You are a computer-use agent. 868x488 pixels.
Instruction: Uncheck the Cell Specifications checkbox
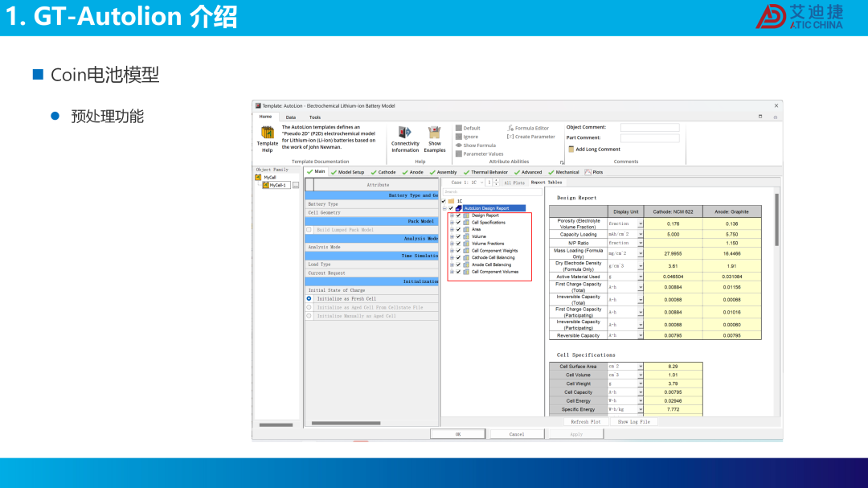click(458, 222)
